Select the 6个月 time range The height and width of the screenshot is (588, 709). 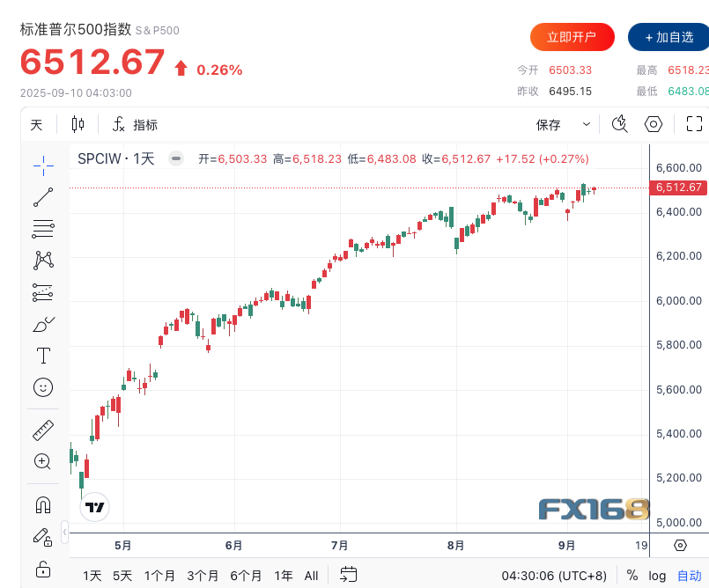pos(246,576)
